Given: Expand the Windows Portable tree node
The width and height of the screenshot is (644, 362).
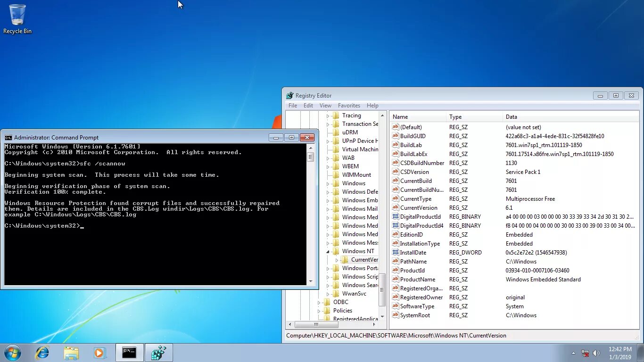Looking at the screenshot, I should (x=328, y=269).
